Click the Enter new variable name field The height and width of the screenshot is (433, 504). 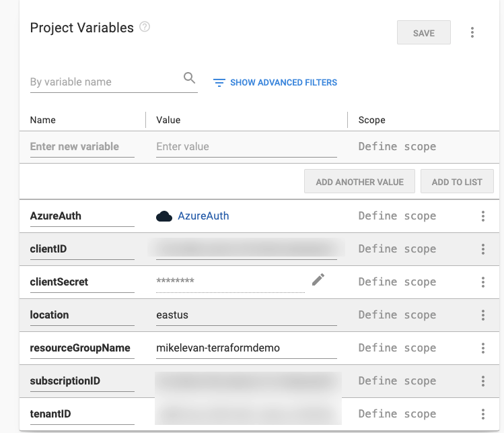(82, 147)
